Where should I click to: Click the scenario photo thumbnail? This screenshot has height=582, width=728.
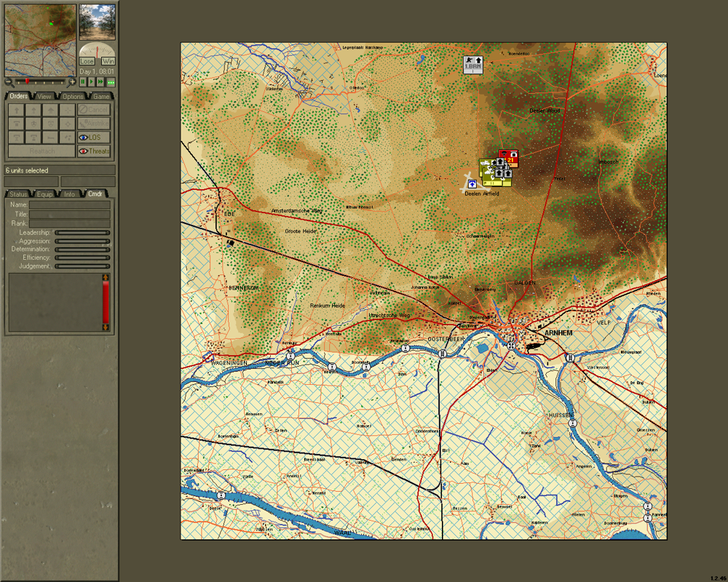98,22
